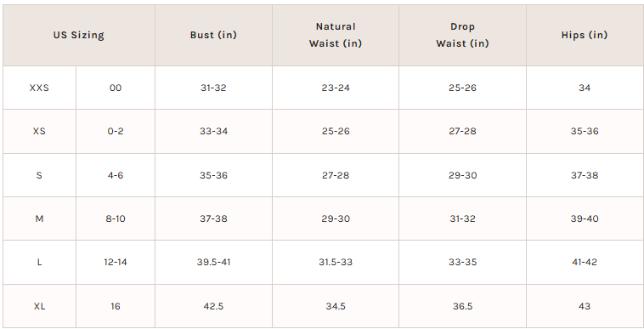Select natural waist value 31.5-33
Screen dimensions: 644x329
tap(336, 263)
